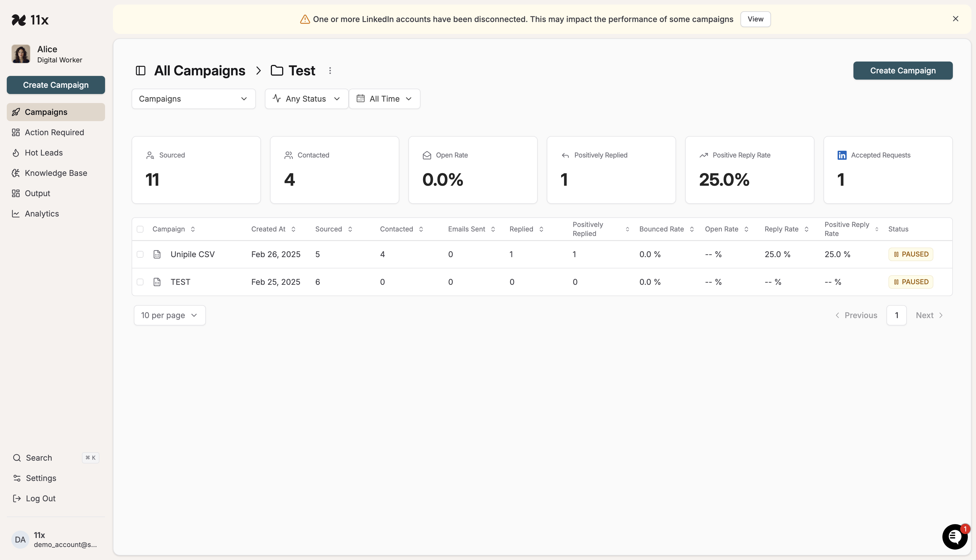Screen dimensions: 976x560
Task: Click the document icon beside Unipile CSV
Action: (x=157, y=254)
